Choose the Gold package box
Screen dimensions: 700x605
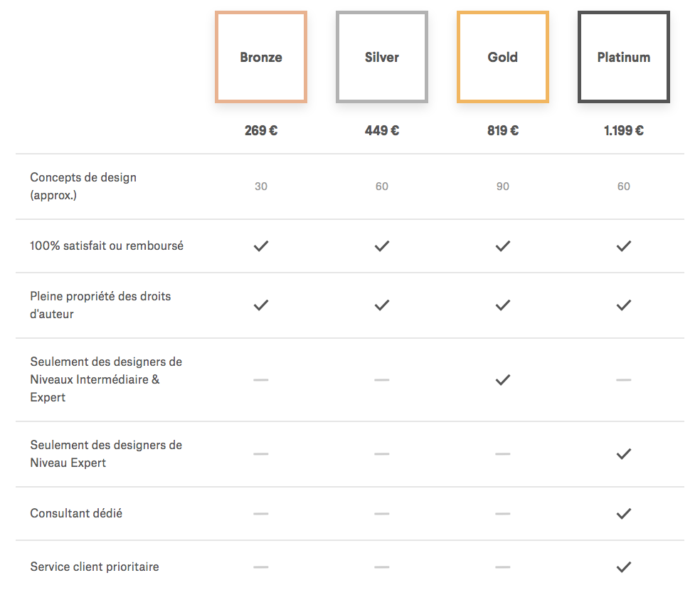[x=503, y=57]
